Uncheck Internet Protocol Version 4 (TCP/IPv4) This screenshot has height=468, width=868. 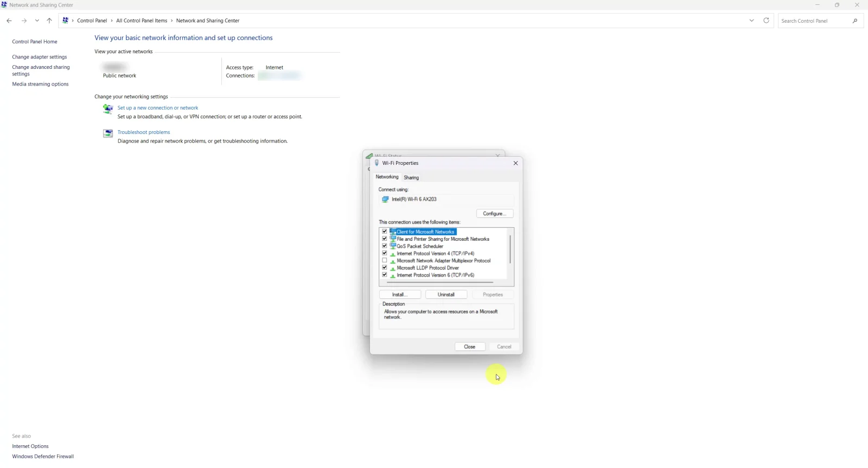click(x=385, y=253)
